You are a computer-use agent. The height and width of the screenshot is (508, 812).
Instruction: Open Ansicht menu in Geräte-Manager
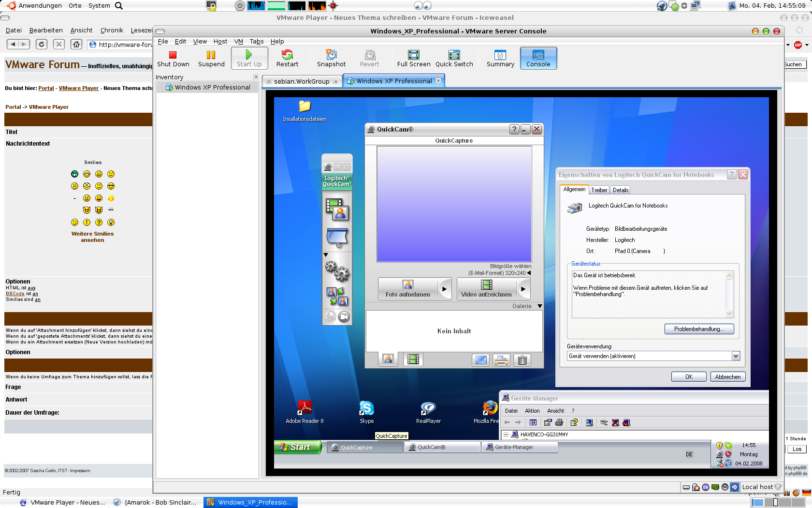pos(555,411)
